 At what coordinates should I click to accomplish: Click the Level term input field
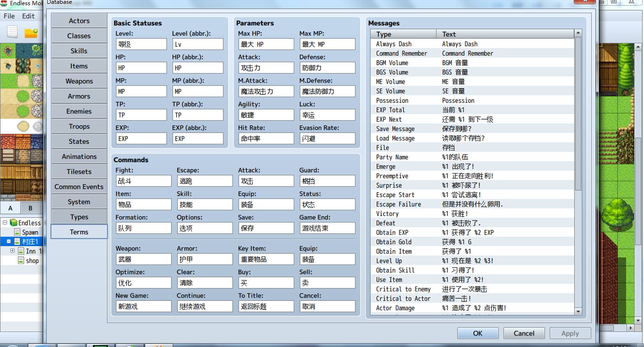coord(141,44)
